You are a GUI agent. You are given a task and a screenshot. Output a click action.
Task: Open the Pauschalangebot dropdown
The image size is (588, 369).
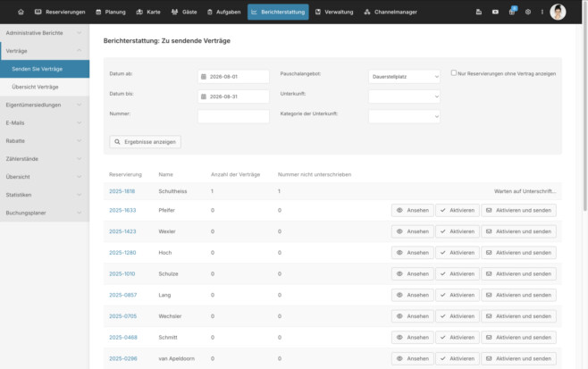[x=404, y=77]
